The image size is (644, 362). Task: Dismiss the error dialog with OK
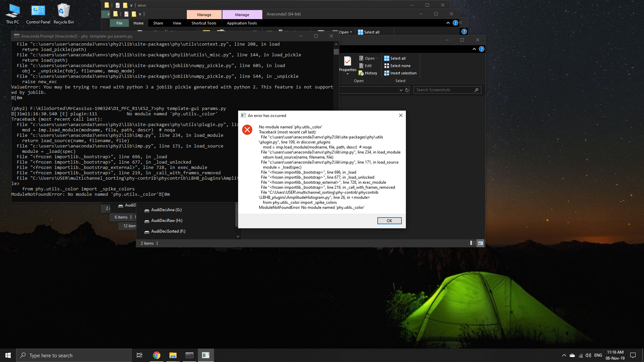pyautogui.click(x=389, y=221)
